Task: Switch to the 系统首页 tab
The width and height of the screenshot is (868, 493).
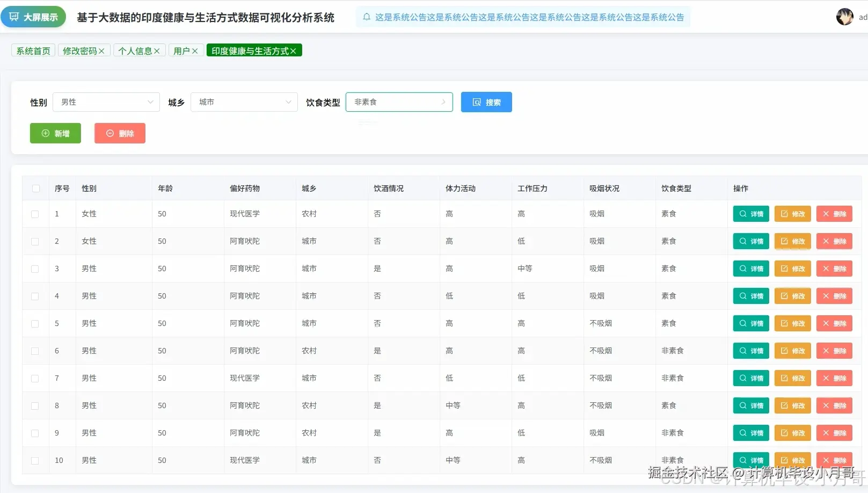Action: pos(33,50)
